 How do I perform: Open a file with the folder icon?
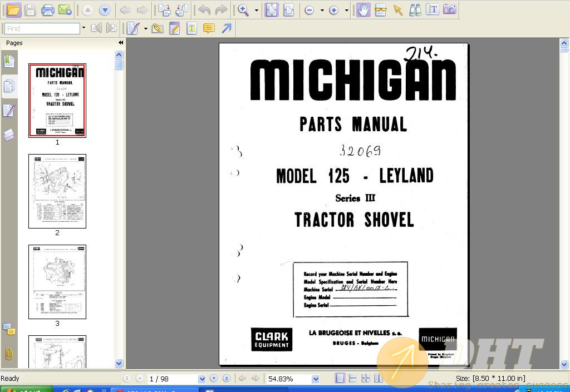coord(13,10)
